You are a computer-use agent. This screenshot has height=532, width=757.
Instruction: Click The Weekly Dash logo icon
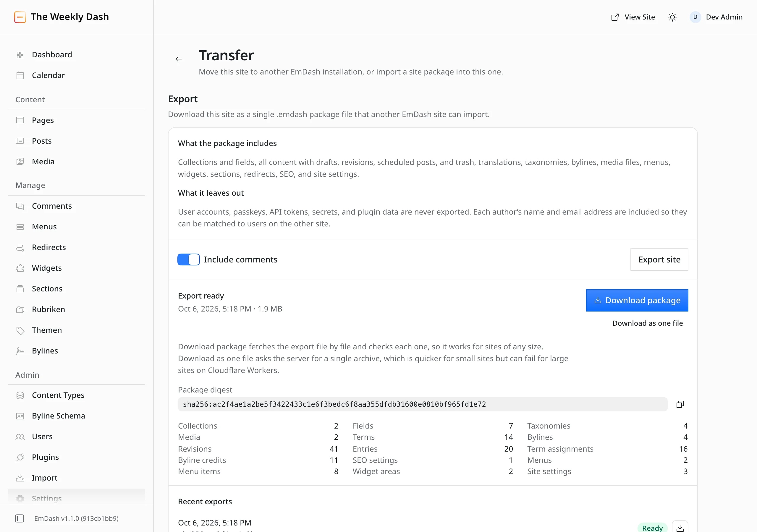point(20,17)
